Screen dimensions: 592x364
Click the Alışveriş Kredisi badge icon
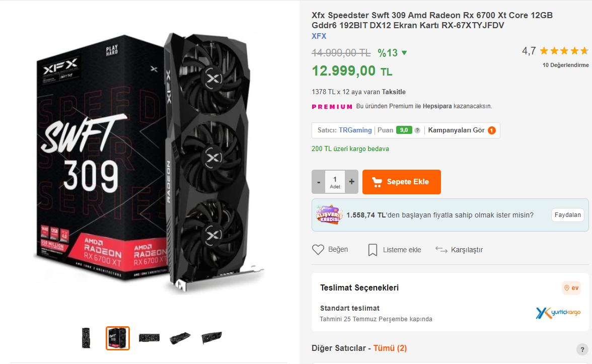(329, 215)
